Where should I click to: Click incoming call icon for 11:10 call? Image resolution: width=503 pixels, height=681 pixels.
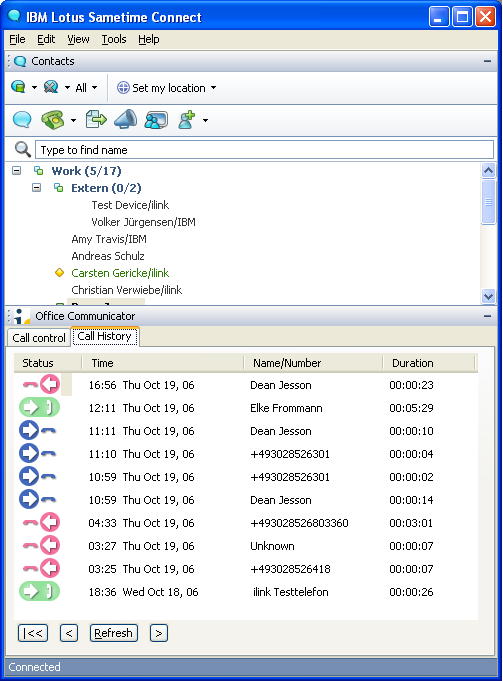[38, 453]
